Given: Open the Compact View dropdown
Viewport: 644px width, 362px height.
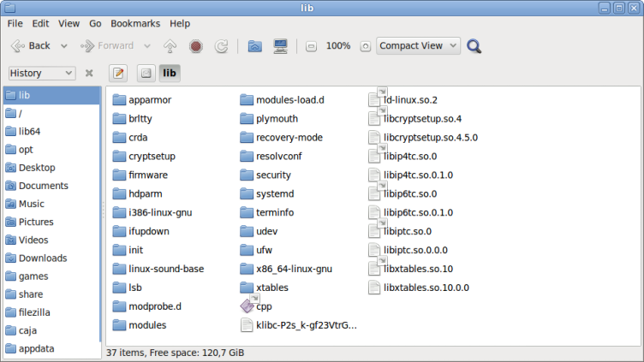Looking at the screenshot, I should point(418,46).
